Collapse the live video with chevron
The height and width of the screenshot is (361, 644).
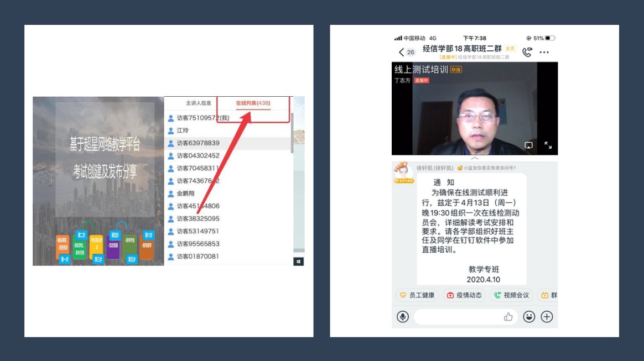(474, 159)
